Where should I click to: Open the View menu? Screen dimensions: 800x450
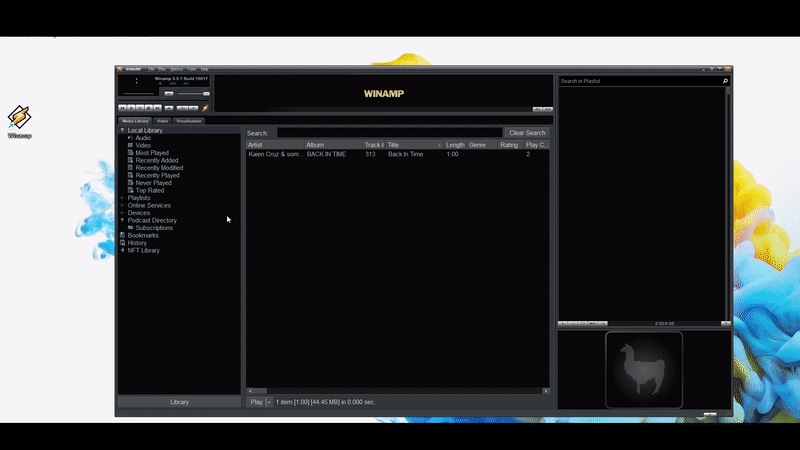coord(192,69)
